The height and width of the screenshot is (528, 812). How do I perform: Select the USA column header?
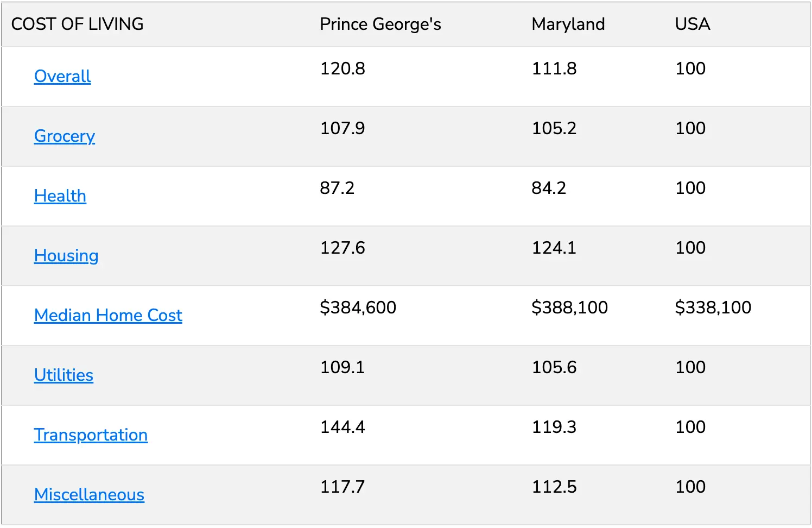pos(692,24)
